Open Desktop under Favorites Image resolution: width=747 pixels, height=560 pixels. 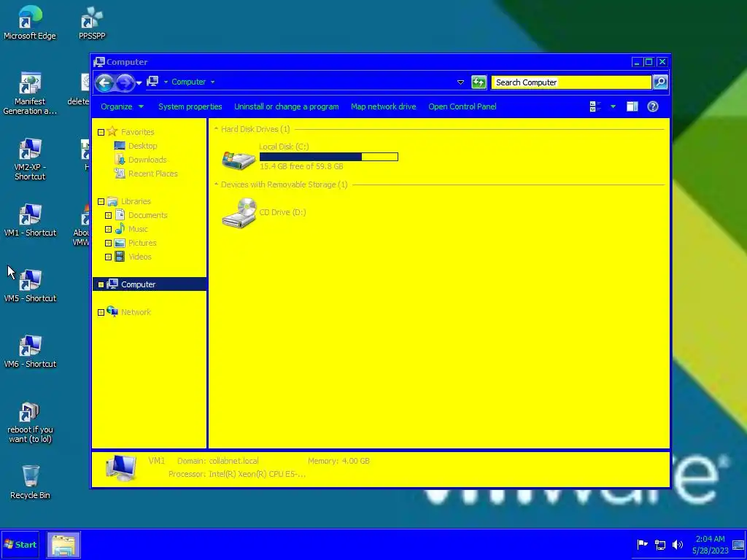coord(142,146)
